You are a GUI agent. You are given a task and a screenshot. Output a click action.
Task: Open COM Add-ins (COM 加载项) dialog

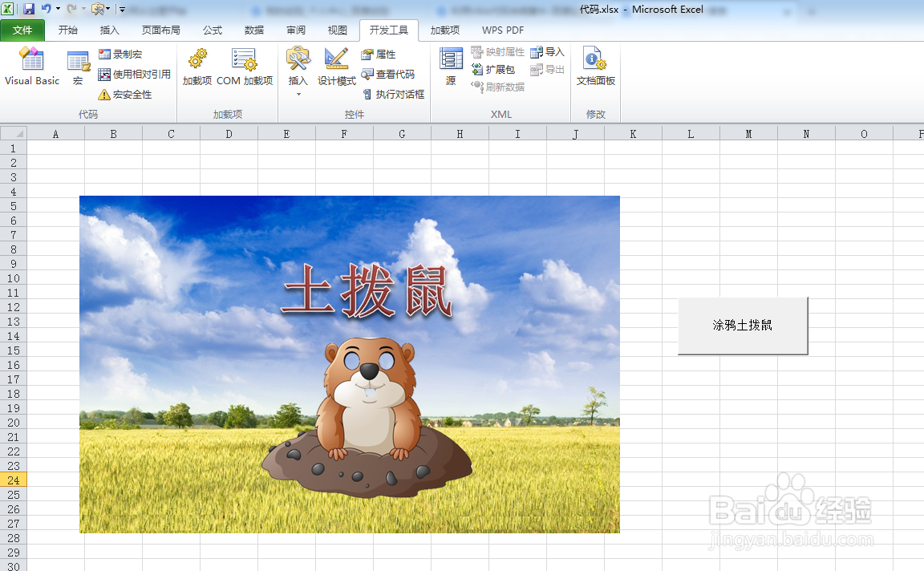245,67
